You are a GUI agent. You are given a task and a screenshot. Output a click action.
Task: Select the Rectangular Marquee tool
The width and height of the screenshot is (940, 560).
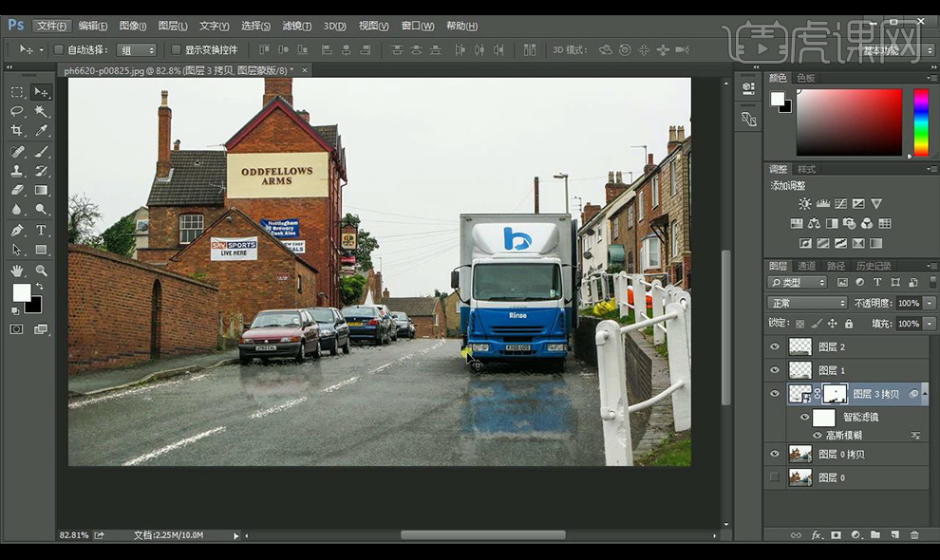(17, 92)
